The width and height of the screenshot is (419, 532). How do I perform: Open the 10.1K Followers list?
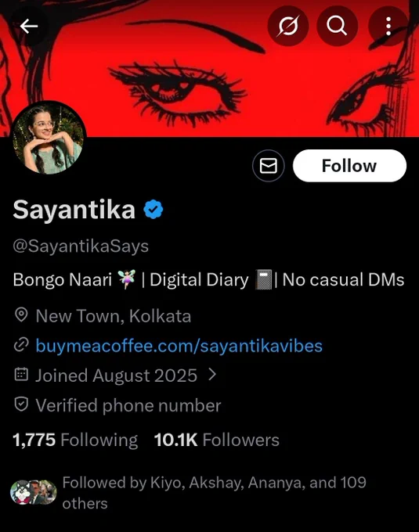point(217,440)
